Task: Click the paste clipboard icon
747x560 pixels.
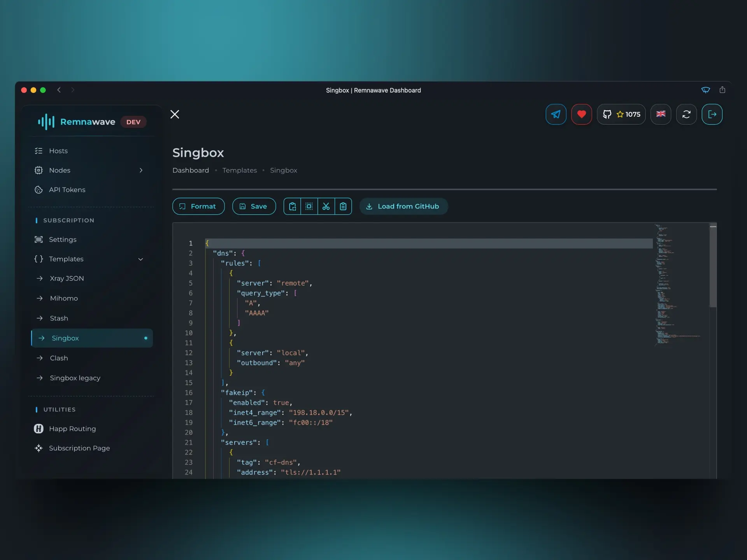Action: [x=343, y=206]
